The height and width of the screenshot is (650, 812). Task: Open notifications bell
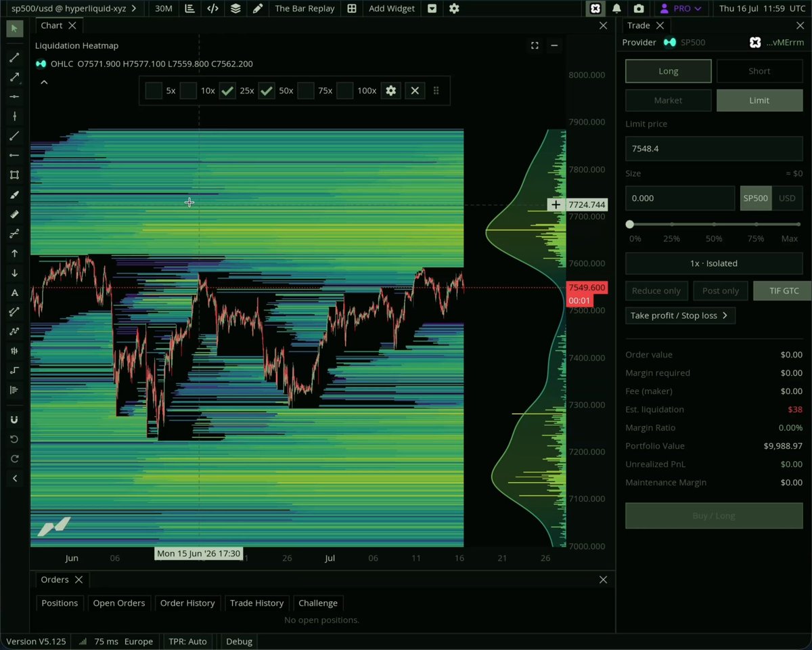616,9
